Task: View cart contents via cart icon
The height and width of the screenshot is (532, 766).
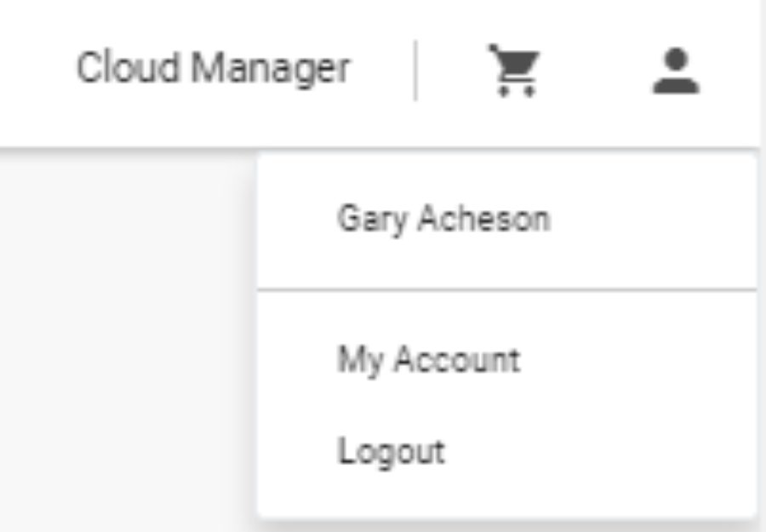Action: coord(515,71)
